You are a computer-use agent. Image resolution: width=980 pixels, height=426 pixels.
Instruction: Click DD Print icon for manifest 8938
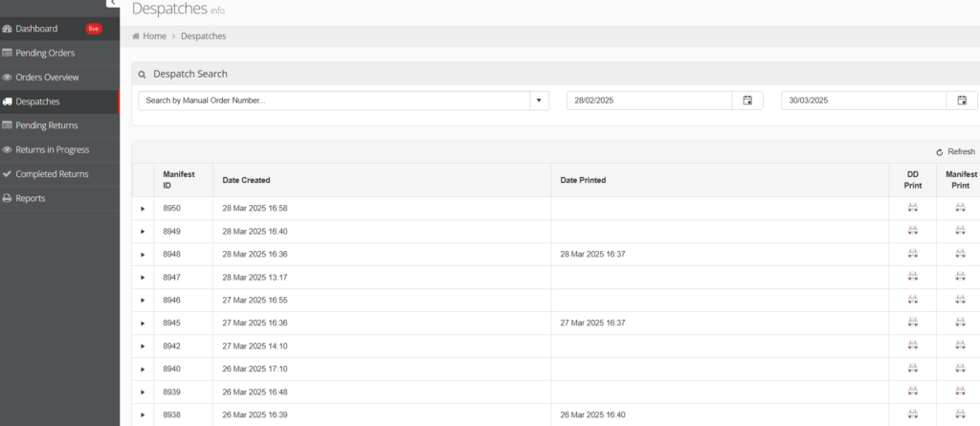coord(912,415)
